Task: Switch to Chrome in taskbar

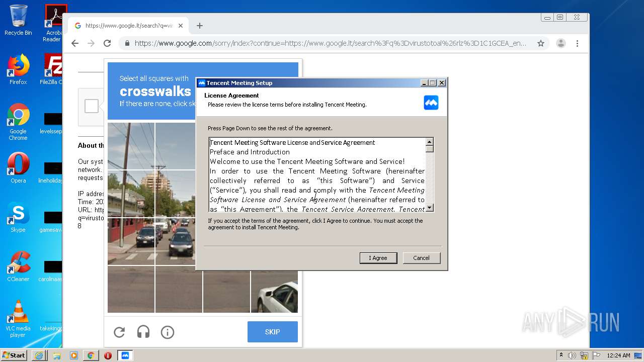Action: (91, 355)
